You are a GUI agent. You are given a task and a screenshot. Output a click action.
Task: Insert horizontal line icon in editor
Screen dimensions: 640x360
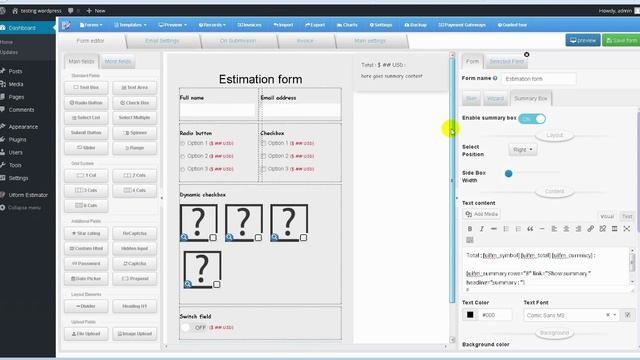542,229
